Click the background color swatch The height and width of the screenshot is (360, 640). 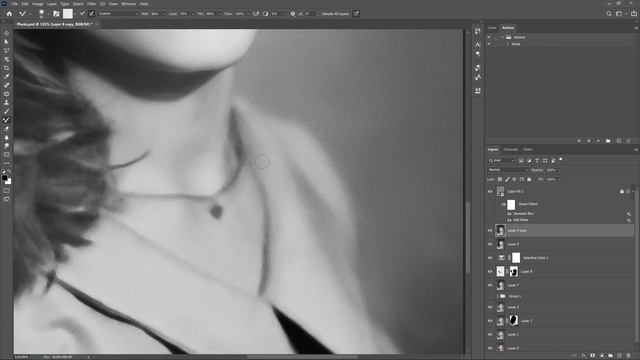point(8,181)
